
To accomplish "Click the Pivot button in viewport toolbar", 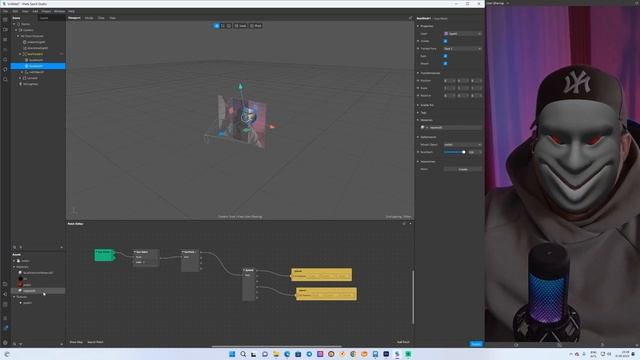I will [x=256, y=26].
